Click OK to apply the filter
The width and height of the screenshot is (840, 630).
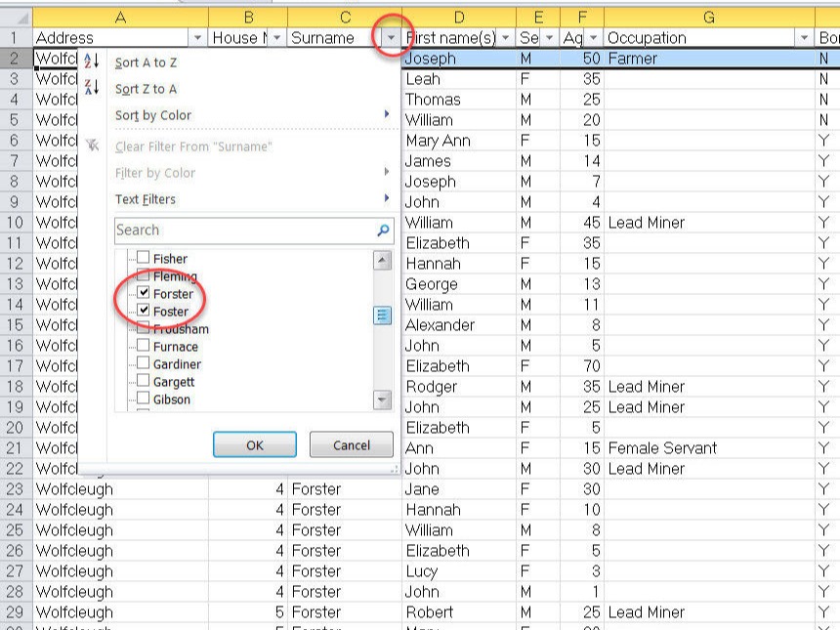pyautogui.click(x=254, y=444)
